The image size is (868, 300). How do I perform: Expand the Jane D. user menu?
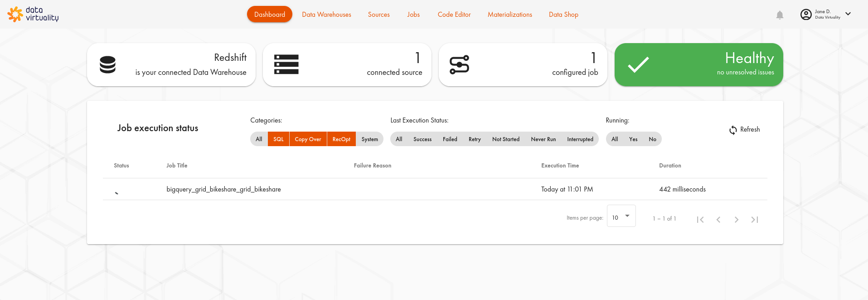click(848, 14)
